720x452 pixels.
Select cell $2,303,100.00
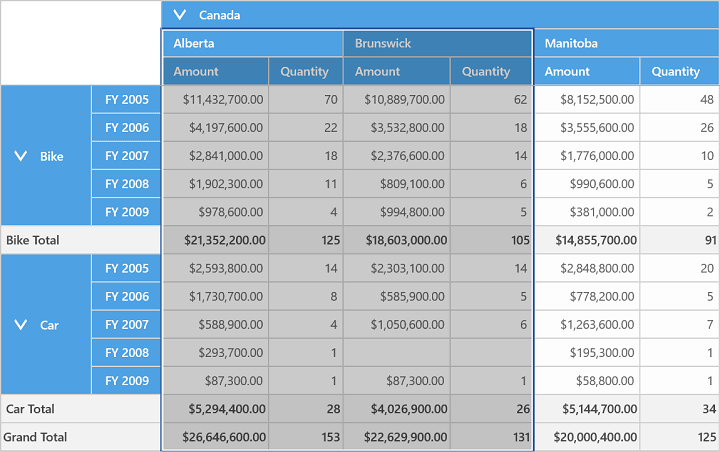tap(397, 269)
